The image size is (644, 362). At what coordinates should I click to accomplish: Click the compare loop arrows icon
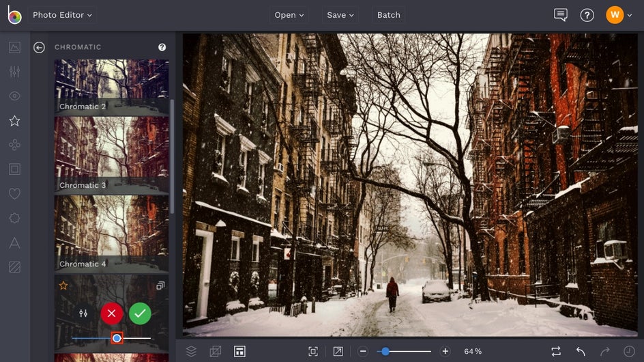(x=556, y=351)
